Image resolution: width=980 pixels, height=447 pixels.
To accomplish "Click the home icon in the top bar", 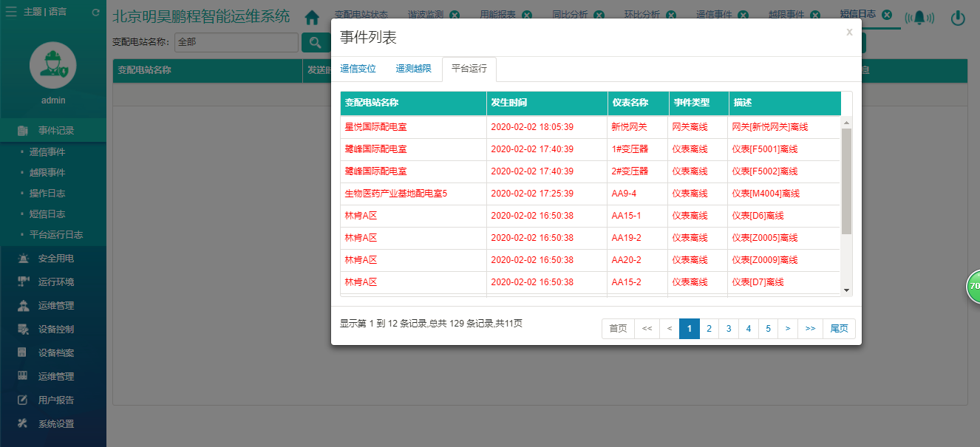I will click(x=312, y=17).
